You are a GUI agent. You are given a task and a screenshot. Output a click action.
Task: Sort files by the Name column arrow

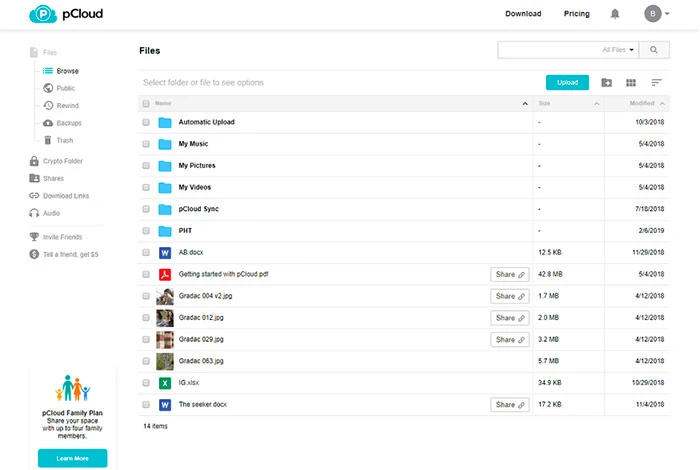click(525, 103)
